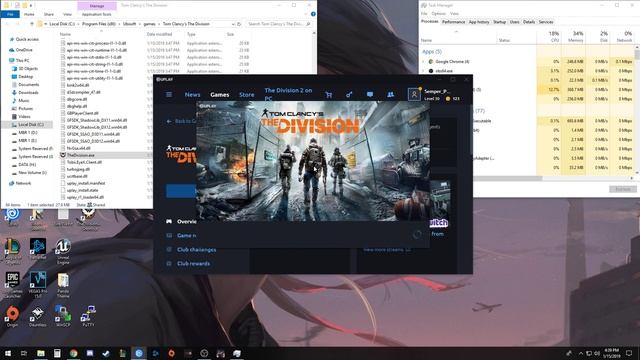Open the Share ribbon tab in Explorer
Screen dimensions: 640x360
49,14
